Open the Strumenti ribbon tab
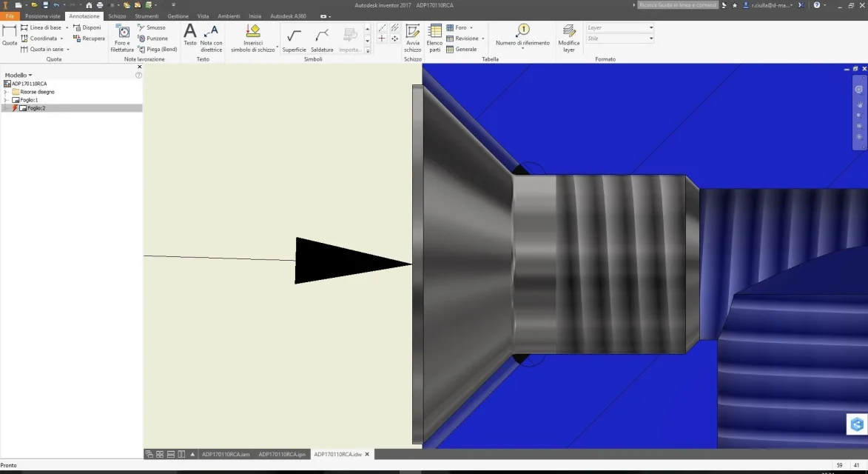This screenshot has width=868, height=474. (x=147, y=16)
